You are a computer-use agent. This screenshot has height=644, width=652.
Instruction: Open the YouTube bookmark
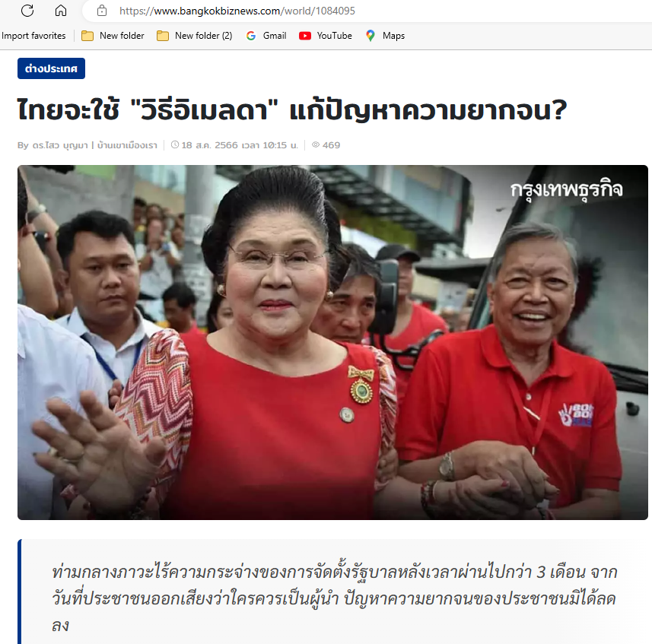(x=325, y=36)
